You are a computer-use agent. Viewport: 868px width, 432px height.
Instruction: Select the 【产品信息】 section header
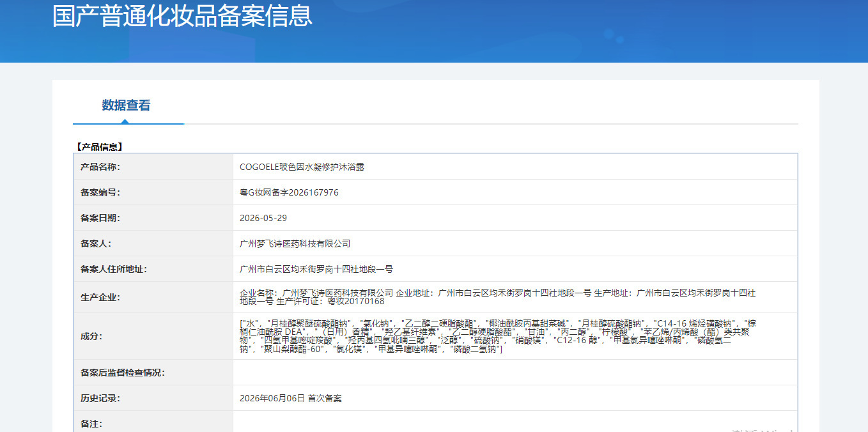click(99, 147)
